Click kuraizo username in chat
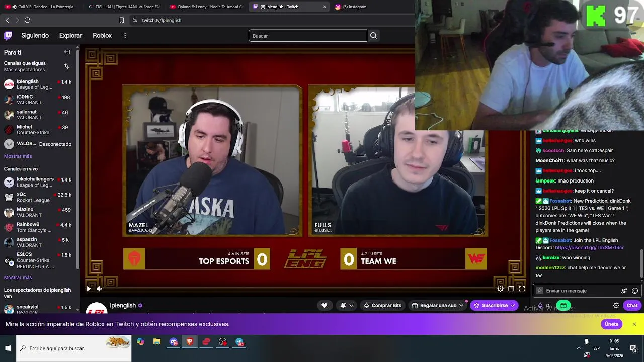 (551, 258)
